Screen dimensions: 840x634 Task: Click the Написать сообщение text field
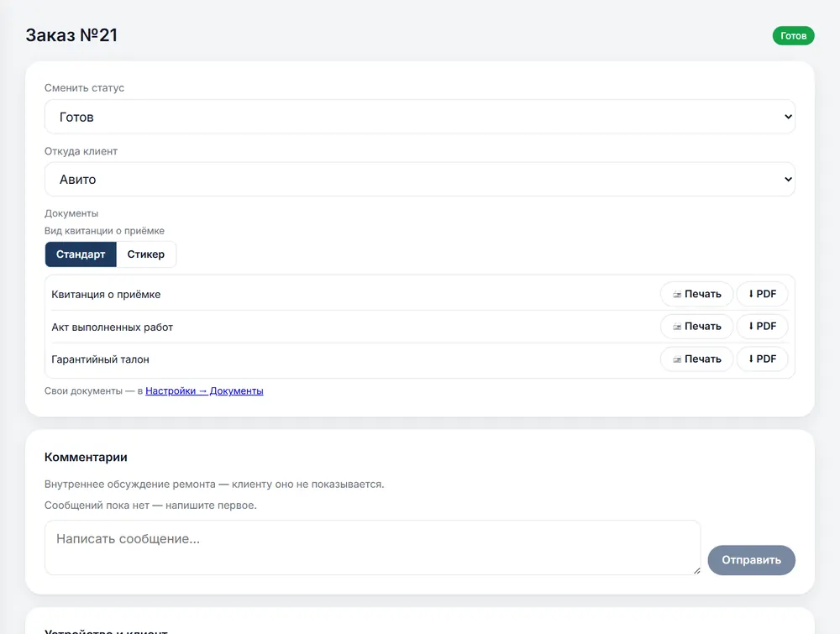point(372,548)
